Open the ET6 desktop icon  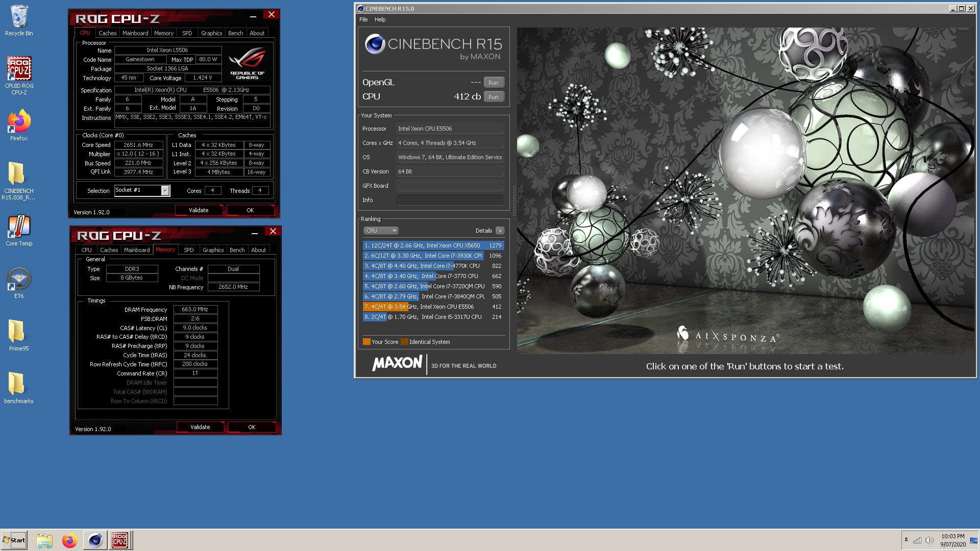[x=19, y=283]
